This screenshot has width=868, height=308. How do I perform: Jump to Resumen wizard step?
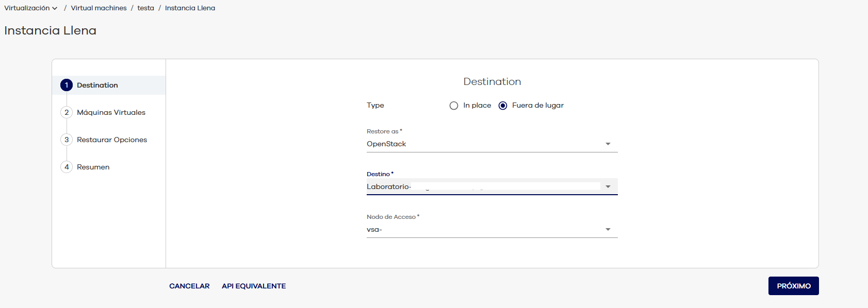coord(93,167)
